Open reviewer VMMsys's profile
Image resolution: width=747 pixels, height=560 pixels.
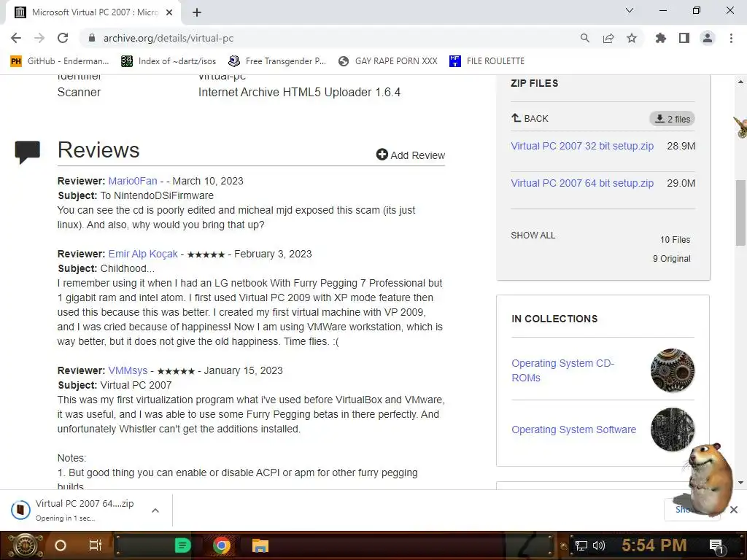[128, 370]
